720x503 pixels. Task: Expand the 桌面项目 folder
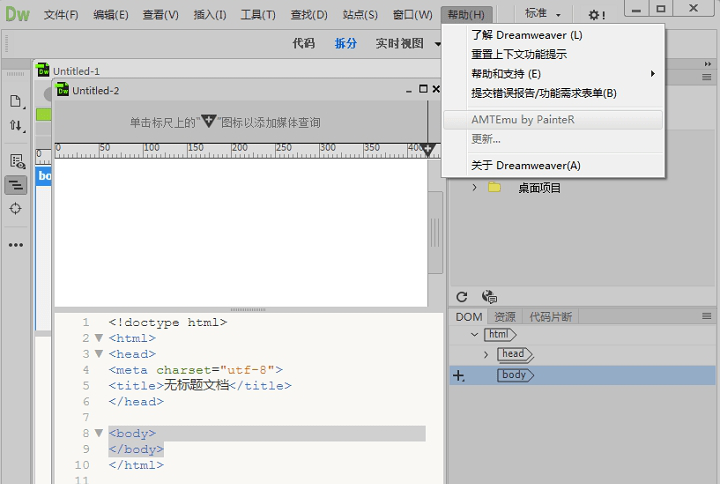tap(474, 187)
